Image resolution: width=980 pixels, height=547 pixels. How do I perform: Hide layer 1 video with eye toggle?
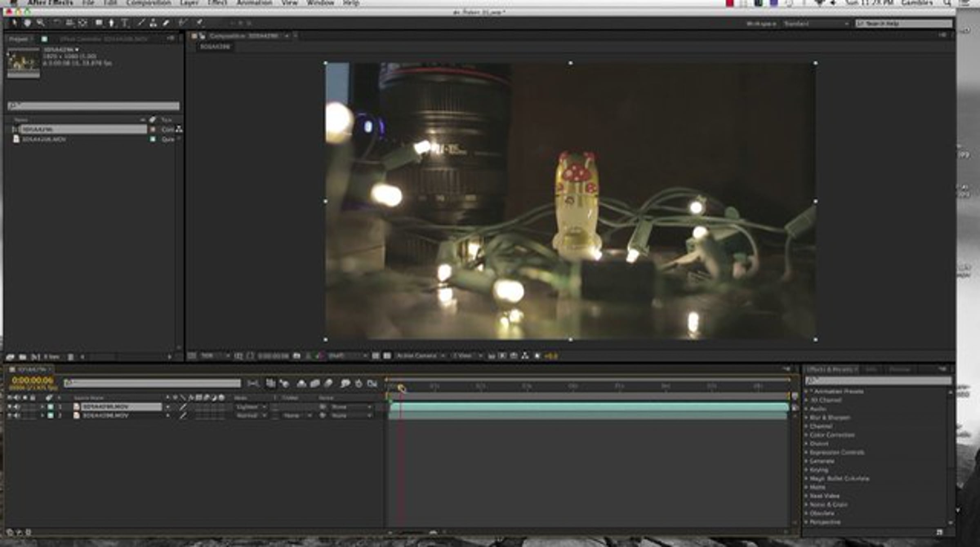(9, 407)
